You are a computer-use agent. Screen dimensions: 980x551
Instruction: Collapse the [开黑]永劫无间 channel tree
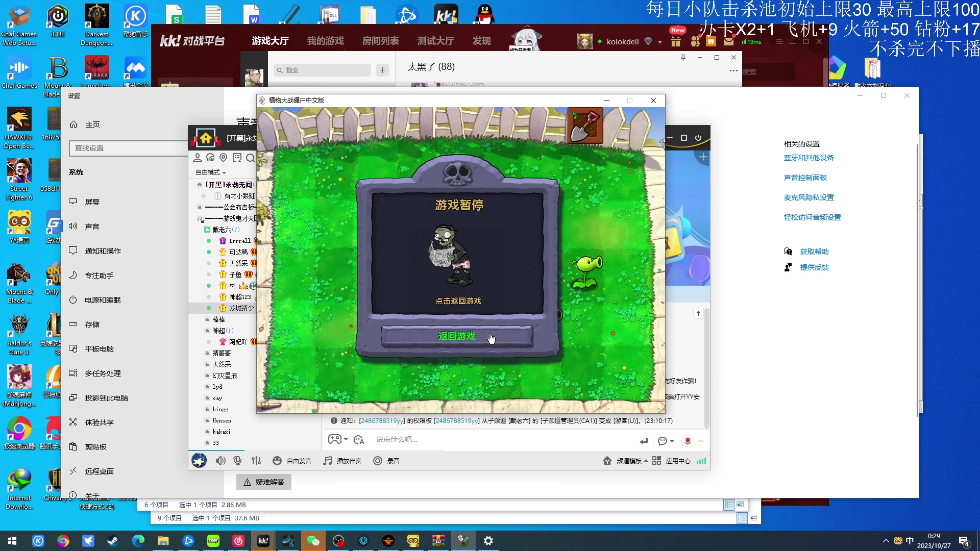[199, 185]
